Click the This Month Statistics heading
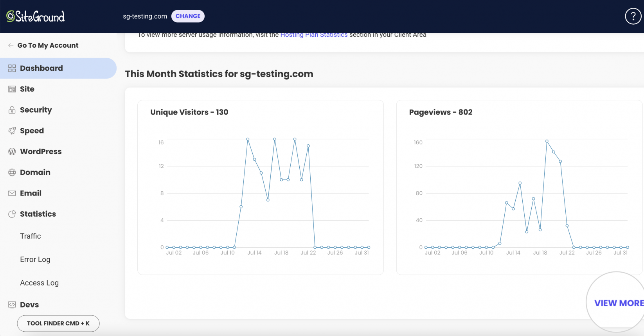This screenshot has width=644, height=336. [x=219, y=74]
